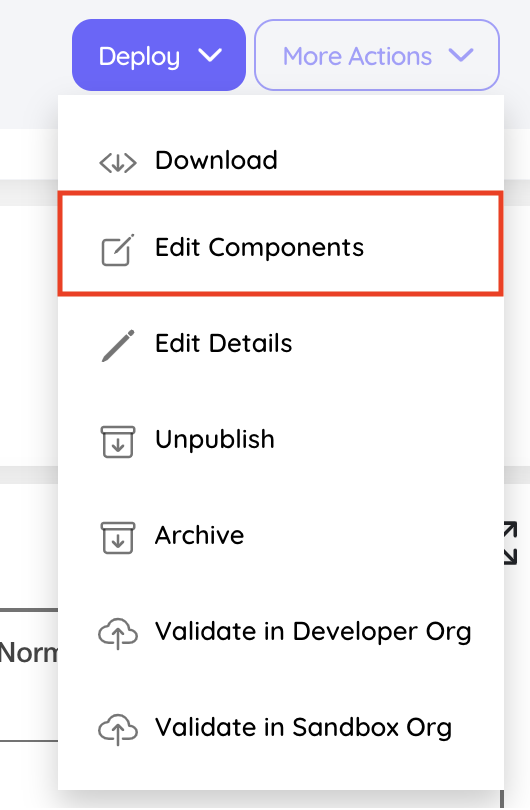The width and height of the screenshot is (530, 810).
Task: Select the Download menu entry
Action: [280, 160]
